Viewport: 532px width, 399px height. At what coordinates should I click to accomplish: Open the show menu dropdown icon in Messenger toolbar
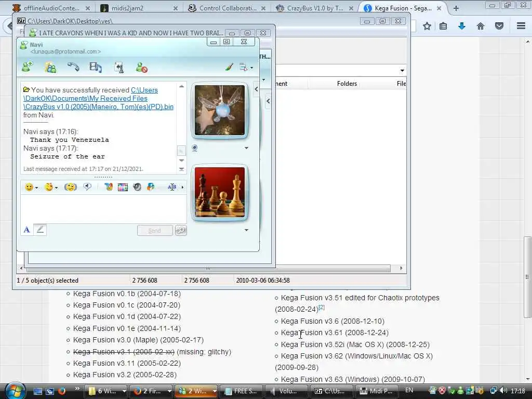[x=246, y=67]
